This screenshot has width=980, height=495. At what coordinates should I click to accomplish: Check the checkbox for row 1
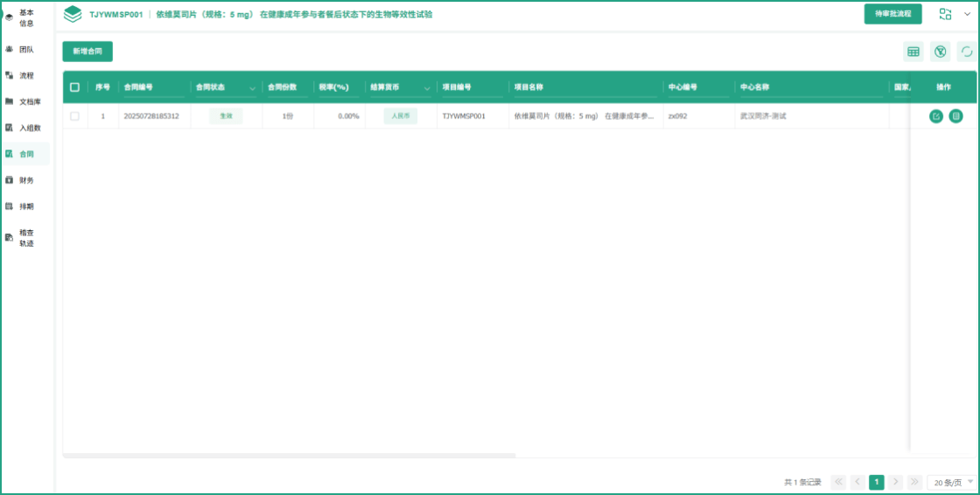click(x=74, y=116)
